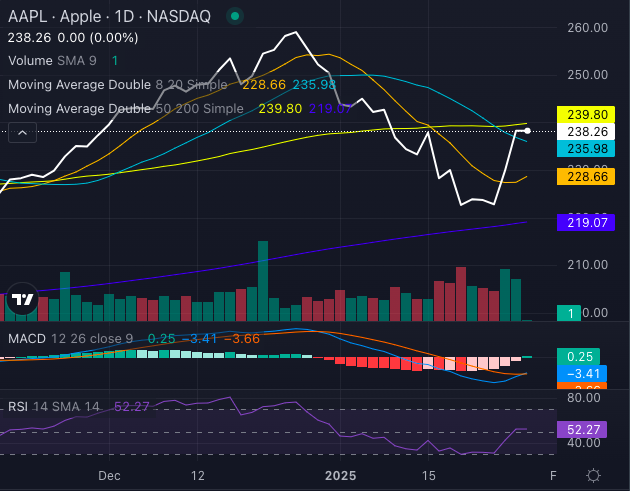Select Moving Average Double 50 200 legend
This screenshot has height=491, width=630.
click(125, 108)
